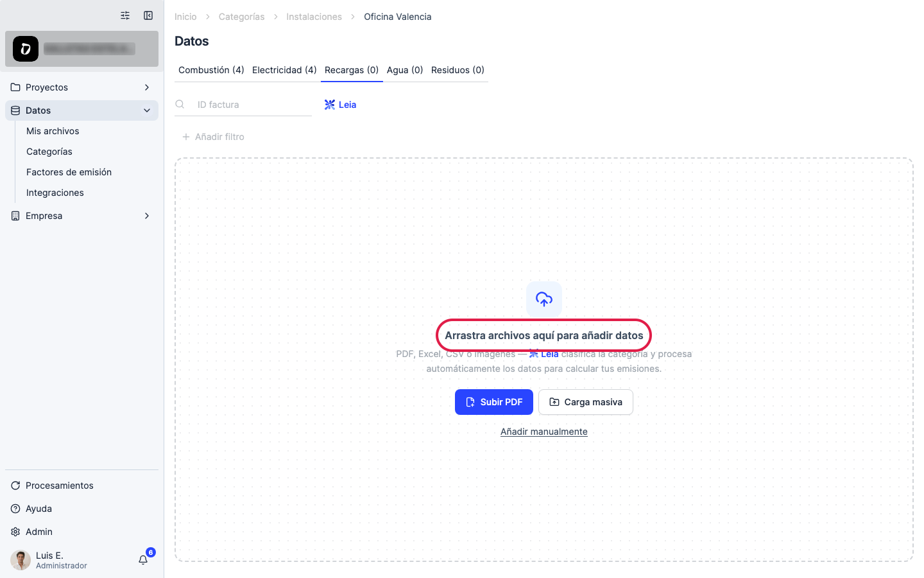Viewport: 924px width, 578px height.
Task: Click the Leia assistant button
Action: pyautogui.click(x=340, y=105)
